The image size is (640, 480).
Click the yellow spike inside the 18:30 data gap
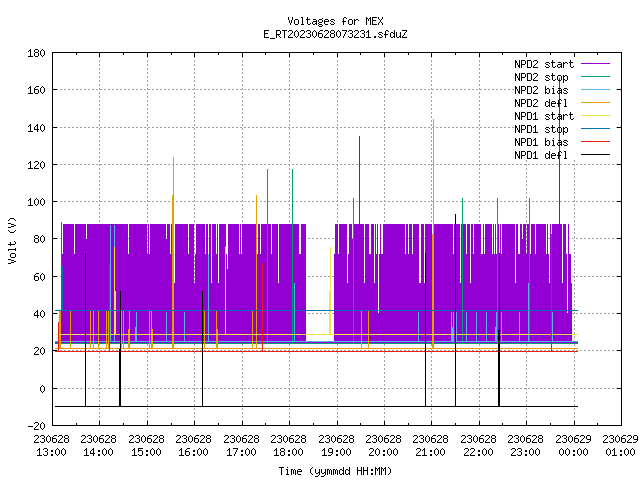coord(330,291)
